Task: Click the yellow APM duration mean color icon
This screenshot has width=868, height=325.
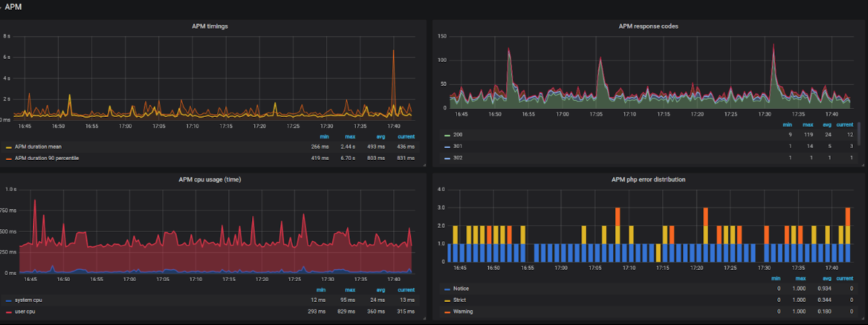Action: coord(8,147)
